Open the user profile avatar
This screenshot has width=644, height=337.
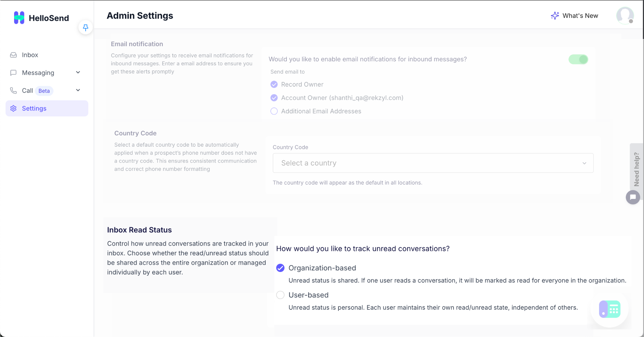(625, 16)
